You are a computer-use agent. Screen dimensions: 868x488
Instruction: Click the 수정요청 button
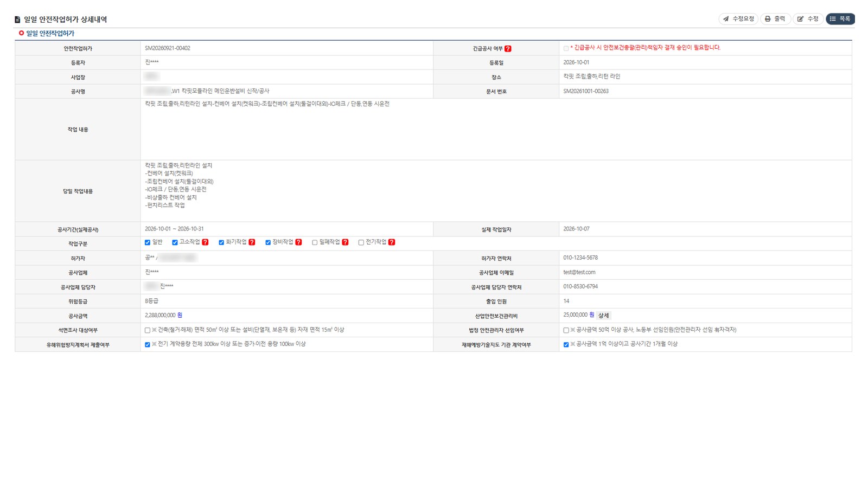738,19
